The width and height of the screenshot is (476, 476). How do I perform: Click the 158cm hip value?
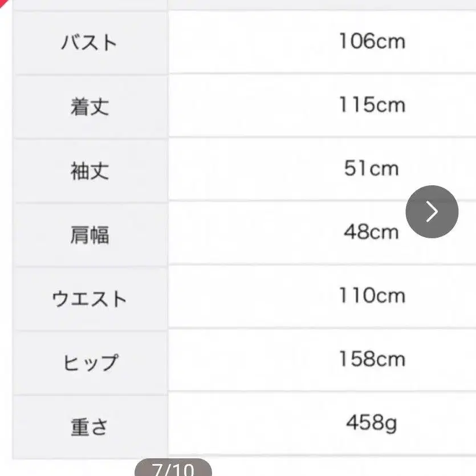(x=372, y=360)
